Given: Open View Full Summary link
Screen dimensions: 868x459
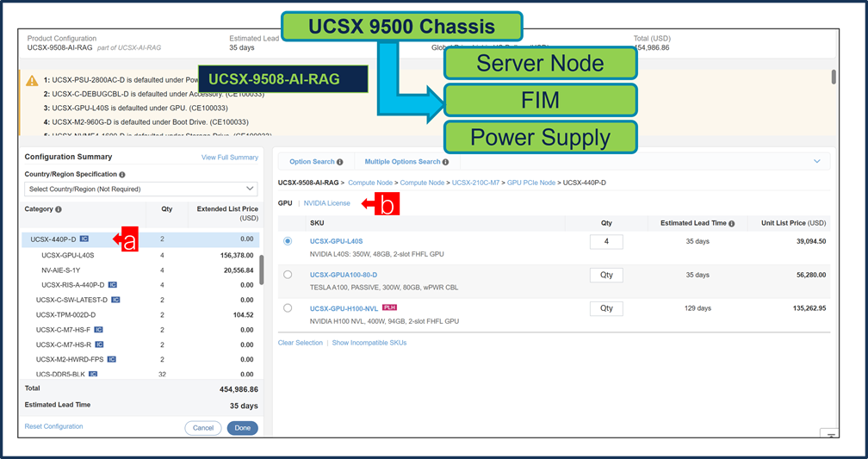Looking at the screenshot, I should [230, 158].
